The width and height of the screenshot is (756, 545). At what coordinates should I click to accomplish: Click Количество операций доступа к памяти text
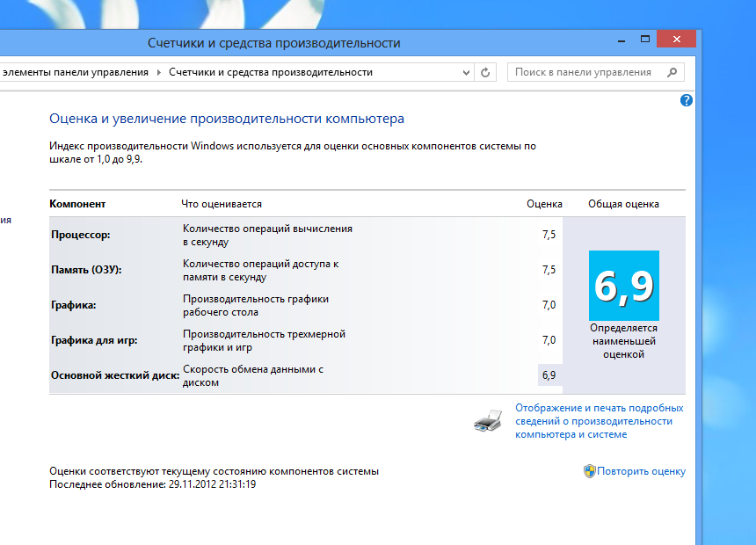(260, 271)
